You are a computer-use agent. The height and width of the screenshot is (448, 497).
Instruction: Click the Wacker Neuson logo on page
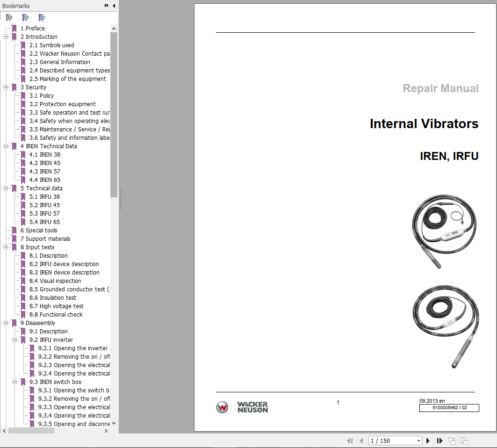click(x=242, y=407)
